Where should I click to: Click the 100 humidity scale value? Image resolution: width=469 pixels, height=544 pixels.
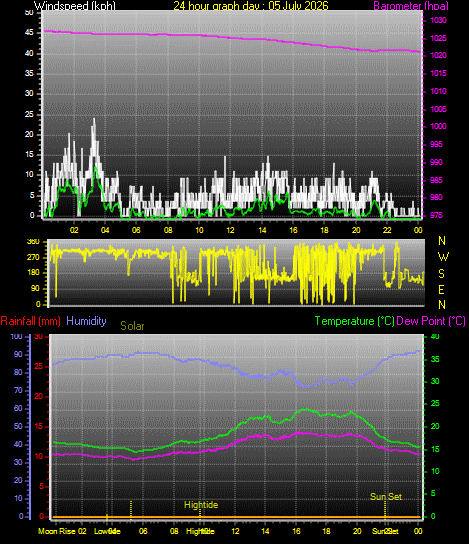click(x=16, y=337)
